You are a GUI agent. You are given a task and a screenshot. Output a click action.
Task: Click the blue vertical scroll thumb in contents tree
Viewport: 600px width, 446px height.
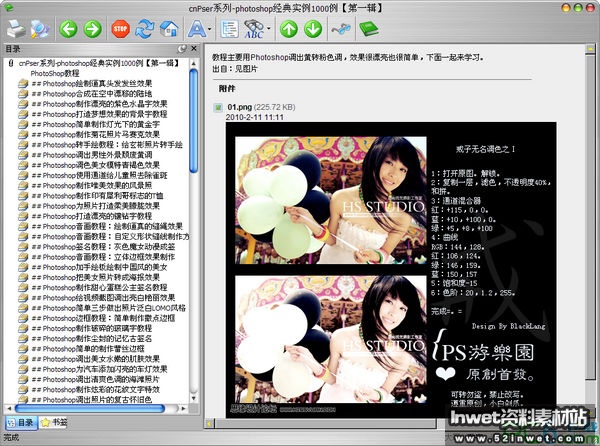pos(194,121)
